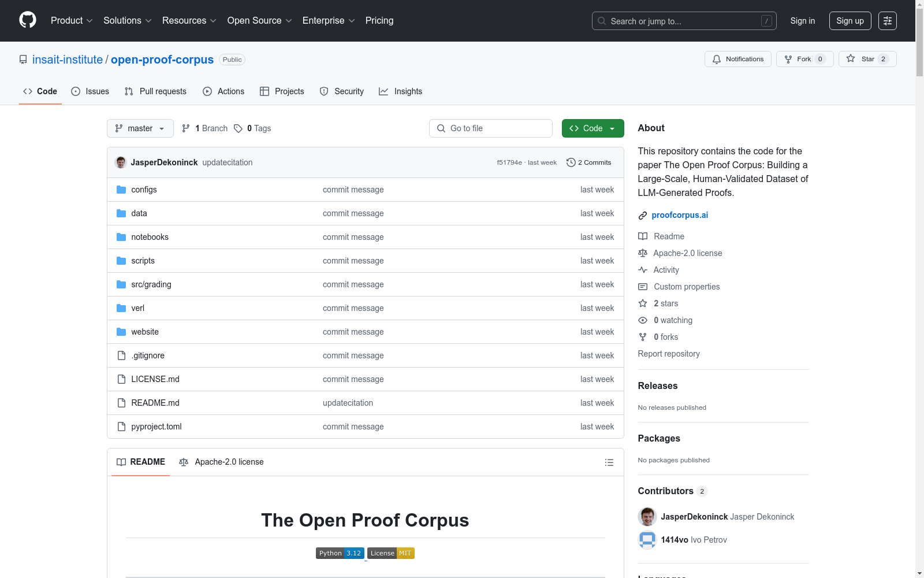Click the link icon next to proofcorpus.ai

point(643,216)
